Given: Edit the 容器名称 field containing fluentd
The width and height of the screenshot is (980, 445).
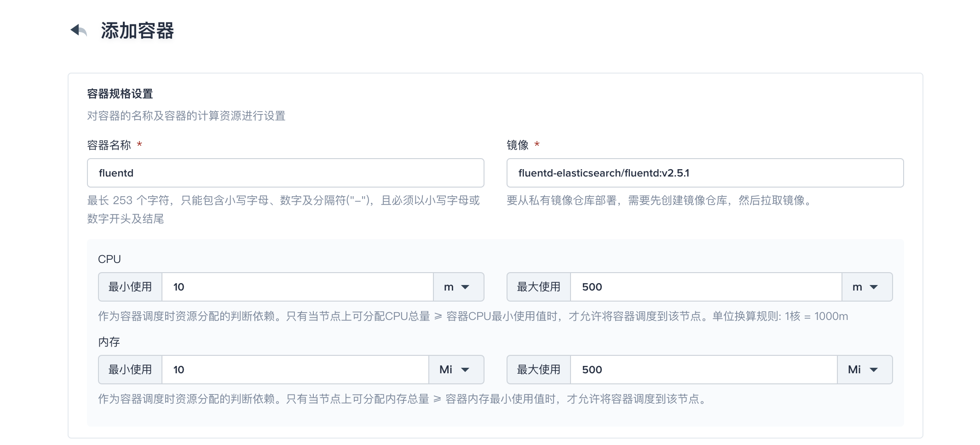Looking at the screenshot, I should coord(285,173).
